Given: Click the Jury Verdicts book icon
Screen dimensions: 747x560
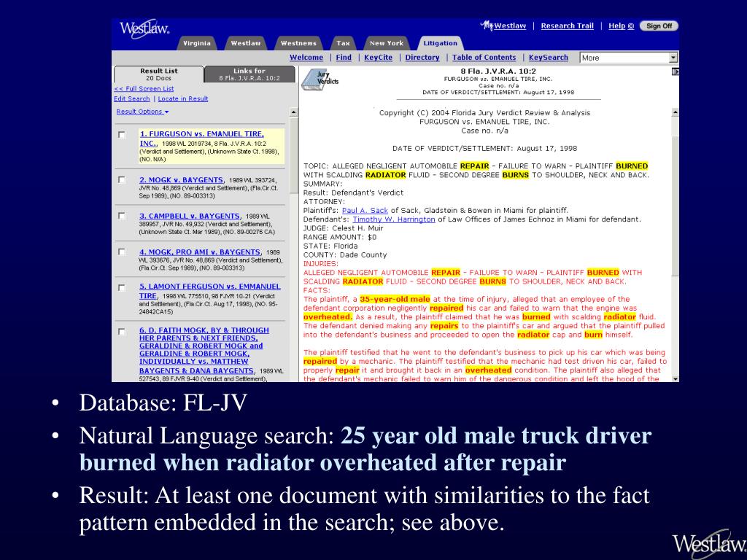Looking at the screenshot, I should pyautogui.click(x=320, y=79).
